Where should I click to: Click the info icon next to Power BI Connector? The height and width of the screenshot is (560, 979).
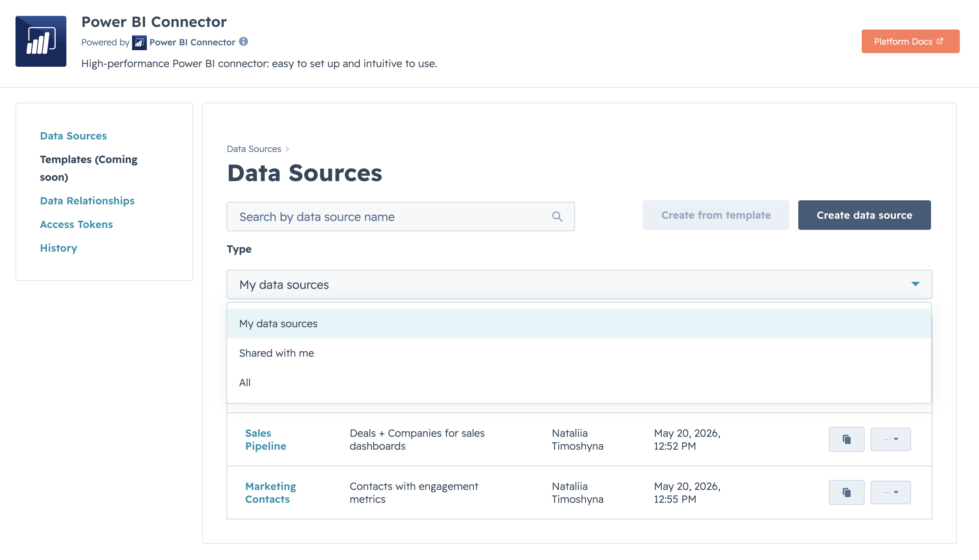[243, 42]
